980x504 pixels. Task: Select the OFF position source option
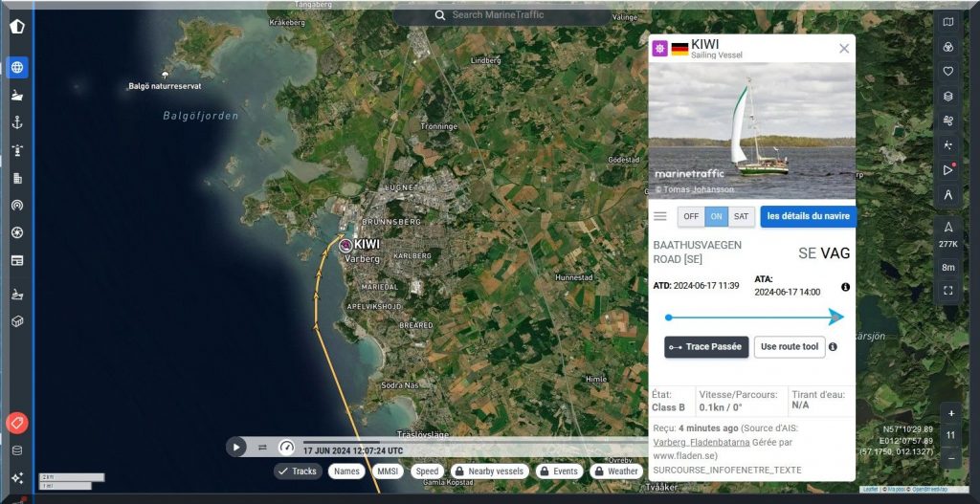point(691,217)
